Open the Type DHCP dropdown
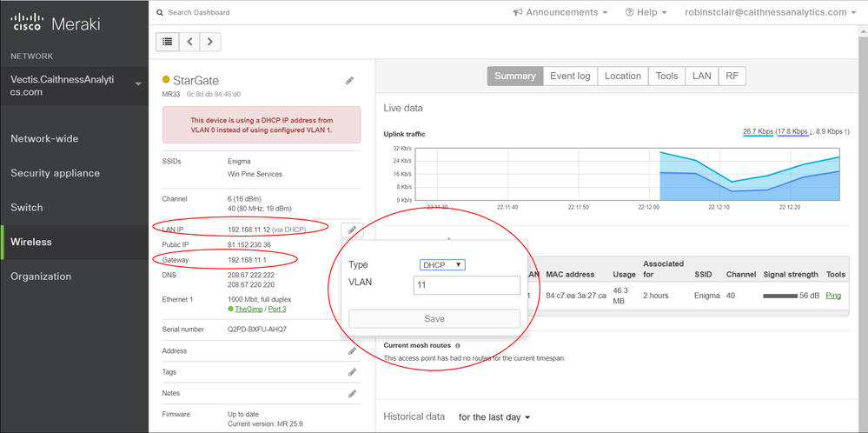The height and width of the screenshot is (433, 868). 442,264
